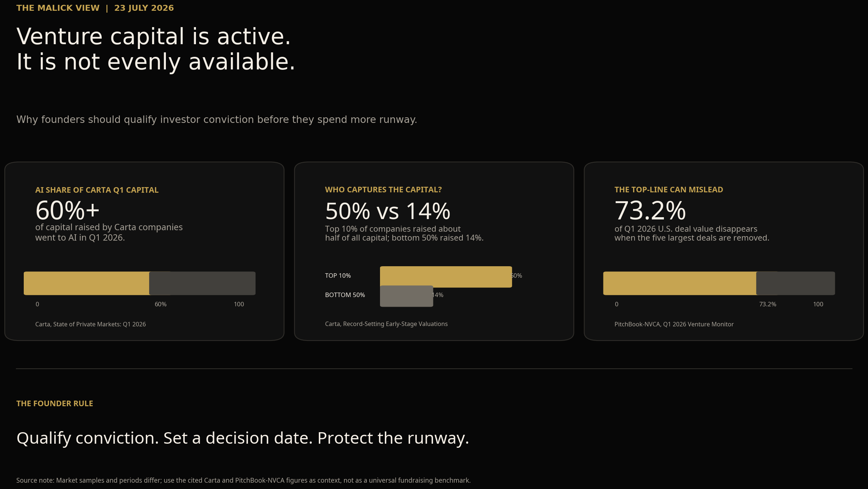
Task: Select the gold TOP 10% bar
Action: point(446,277)
